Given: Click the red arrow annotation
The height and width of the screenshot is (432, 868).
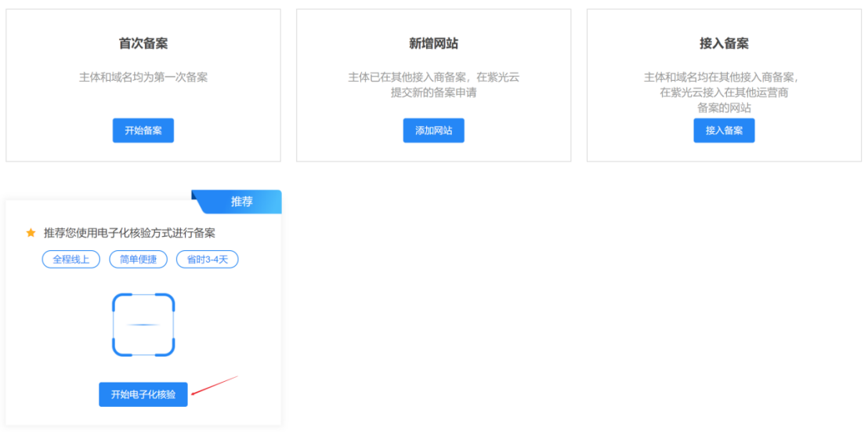Looking at the screenshot, I should coord(215,385).
